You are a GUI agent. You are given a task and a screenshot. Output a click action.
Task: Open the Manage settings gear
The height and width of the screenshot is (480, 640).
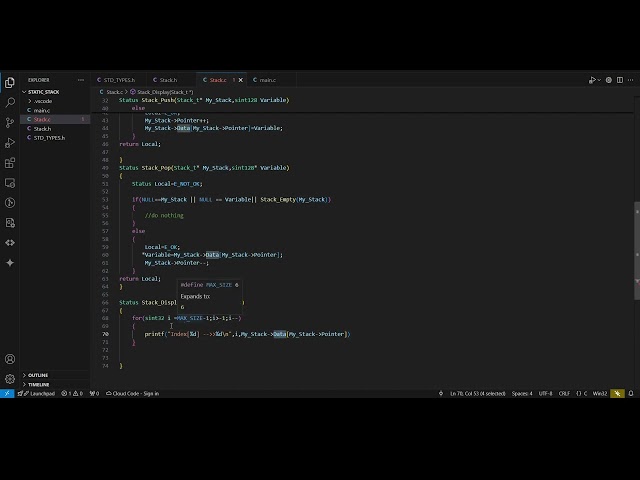click(x=10, y=379)
